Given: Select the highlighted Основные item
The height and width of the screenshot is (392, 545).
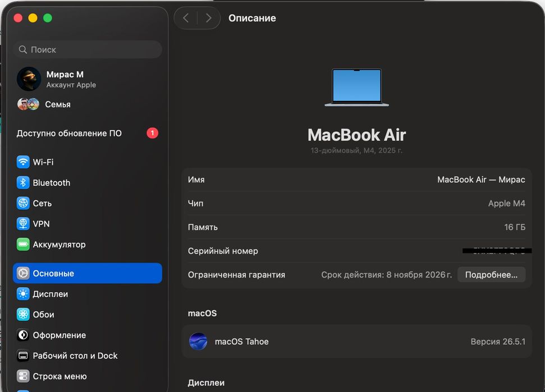Looking at the screenshot, I should click(x=88, y=273).
